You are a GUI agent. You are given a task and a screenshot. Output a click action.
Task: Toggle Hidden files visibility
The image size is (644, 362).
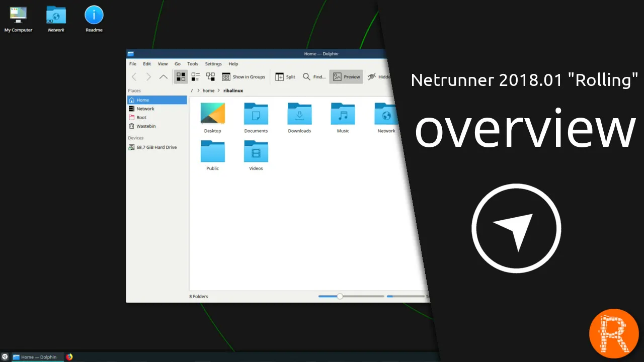tap(379, 77)
